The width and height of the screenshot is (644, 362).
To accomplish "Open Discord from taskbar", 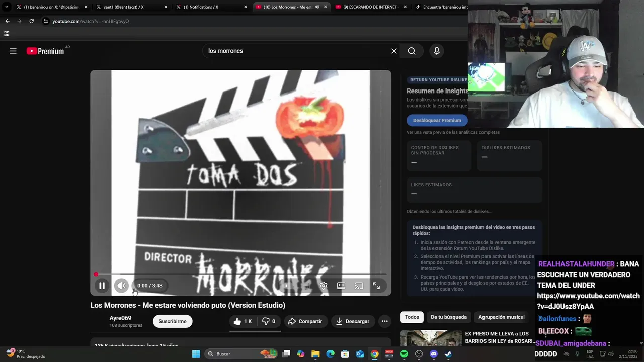I will click(434, 354).
